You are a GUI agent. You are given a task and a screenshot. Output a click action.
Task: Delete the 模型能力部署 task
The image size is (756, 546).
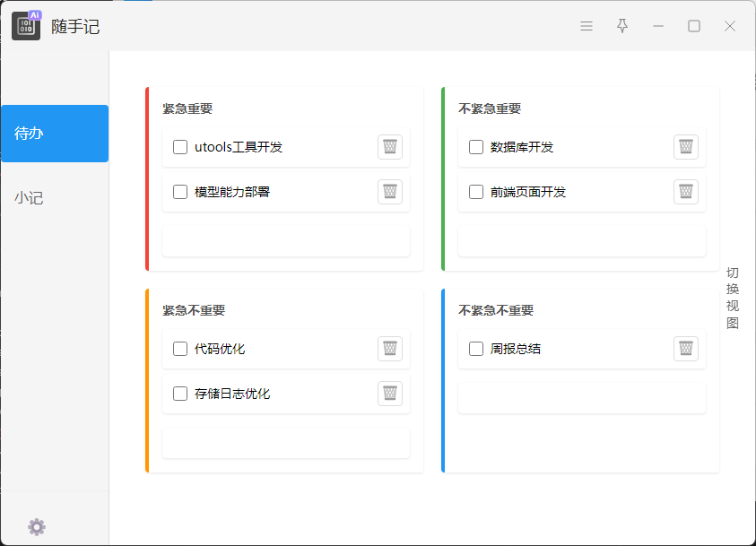tap(390, 192)
